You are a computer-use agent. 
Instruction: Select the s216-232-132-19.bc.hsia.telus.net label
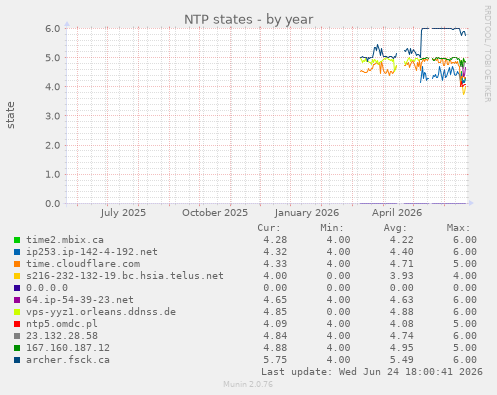click(125, 276)
